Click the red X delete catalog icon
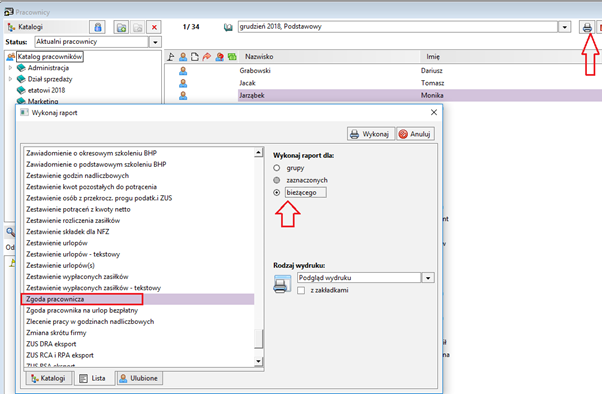 154,27
